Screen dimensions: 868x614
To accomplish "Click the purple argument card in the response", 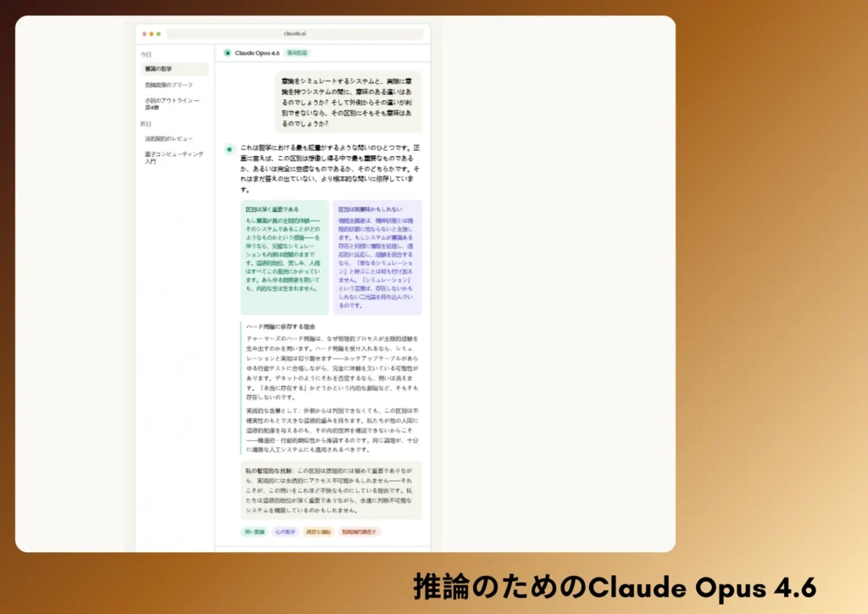I will (x=377, y=258).
